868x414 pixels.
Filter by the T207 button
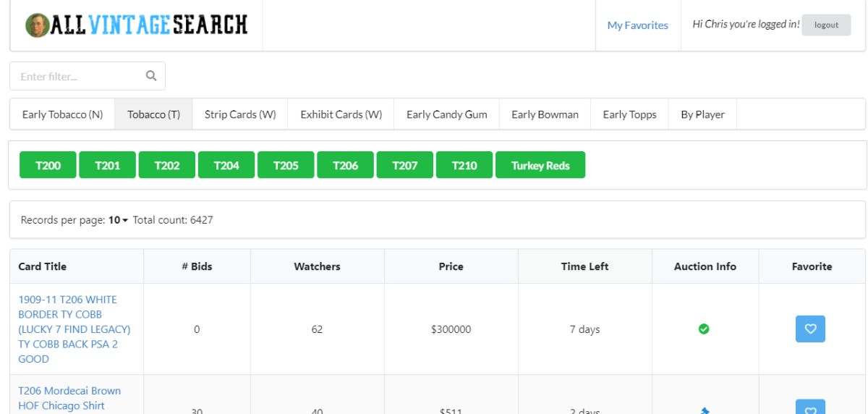[405, 165]
